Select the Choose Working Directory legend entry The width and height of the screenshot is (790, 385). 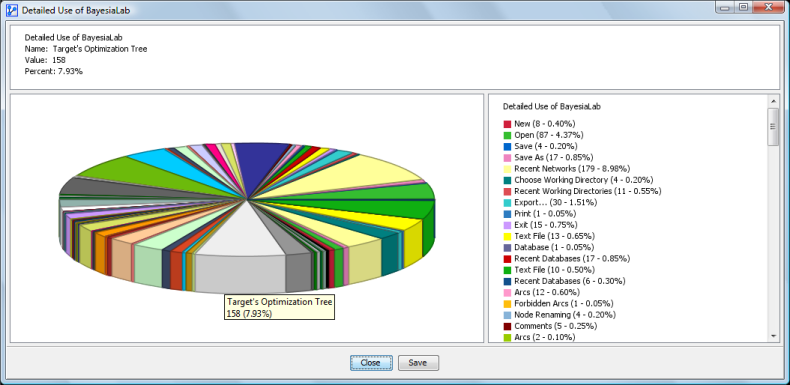click(x=578, y=180)
